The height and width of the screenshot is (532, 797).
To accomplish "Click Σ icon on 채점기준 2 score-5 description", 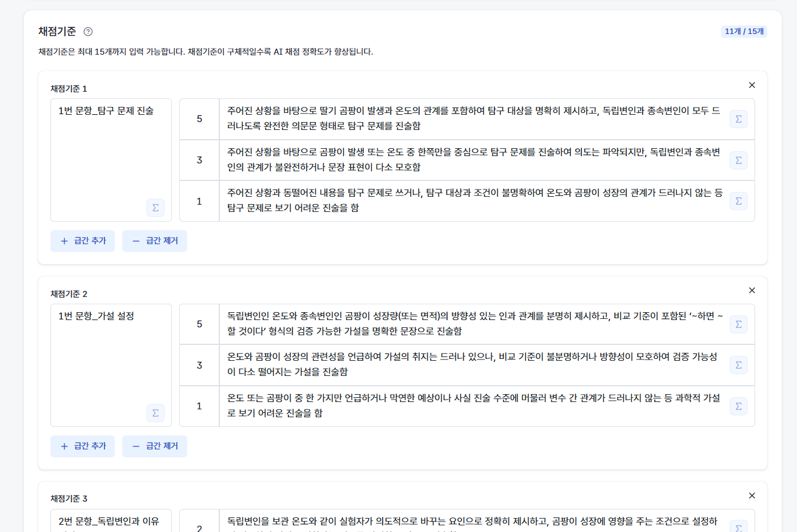I will click(x=739, y=324).
